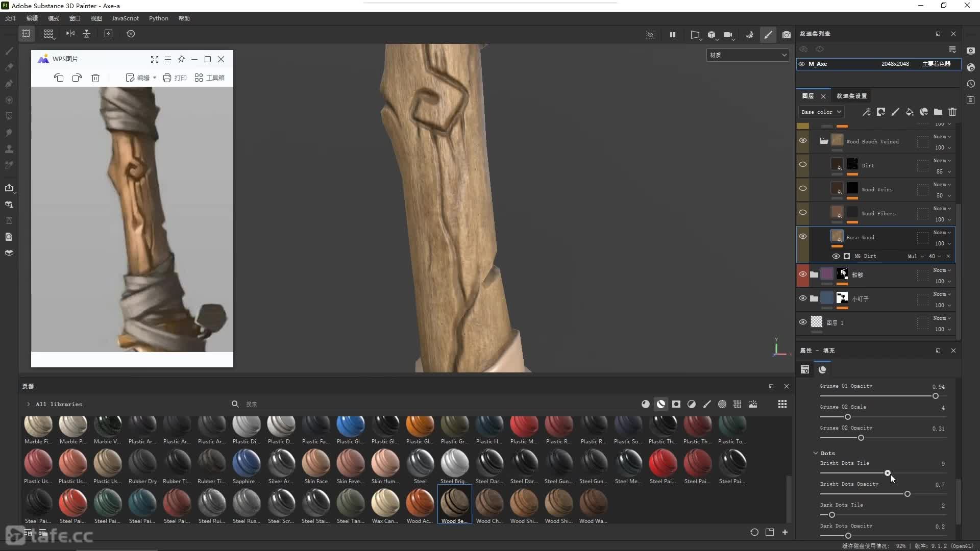Add a new paint layer
Screen dimensions: 980x551
[895, 112]
